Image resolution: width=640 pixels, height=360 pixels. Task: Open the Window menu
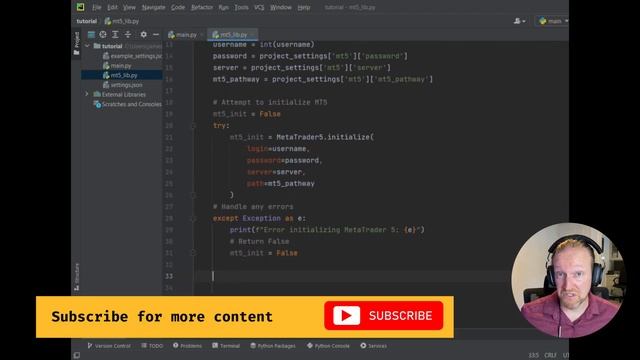click(281, 7)
